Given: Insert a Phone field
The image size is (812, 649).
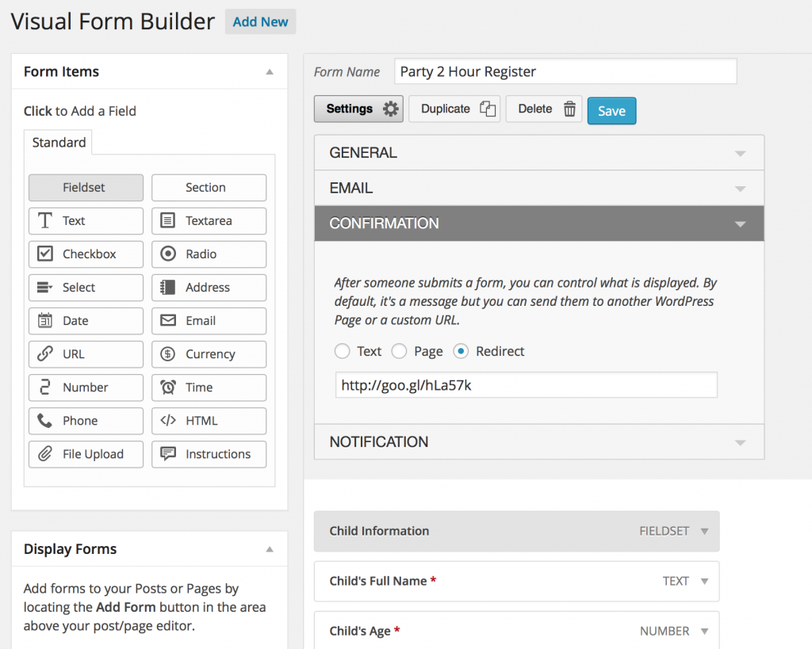Looking at the screenshot, I should click(x=86, y=421).
